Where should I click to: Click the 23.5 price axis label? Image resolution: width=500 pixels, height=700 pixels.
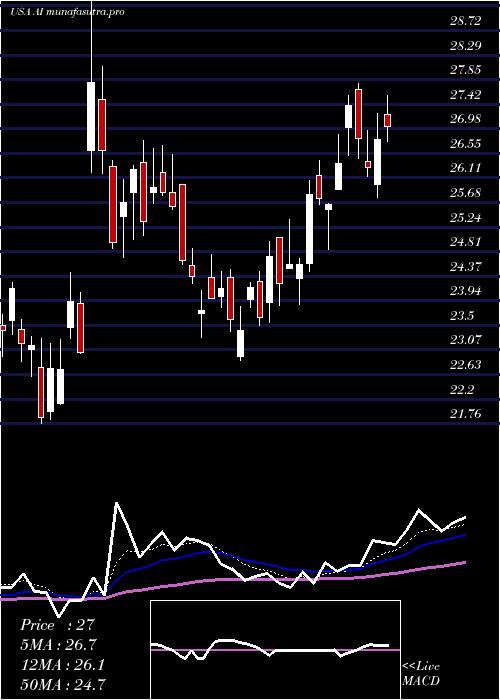pos(462,316)
